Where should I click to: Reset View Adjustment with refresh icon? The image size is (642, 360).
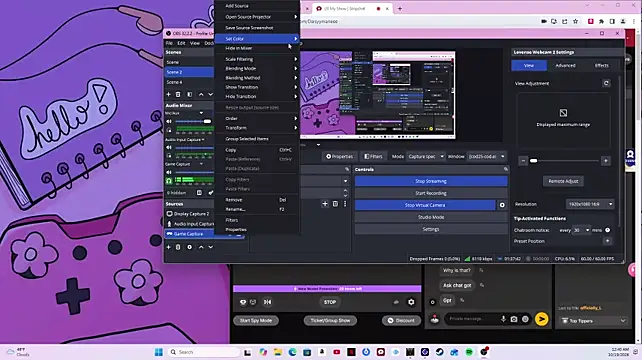click(x=606, y=84)
